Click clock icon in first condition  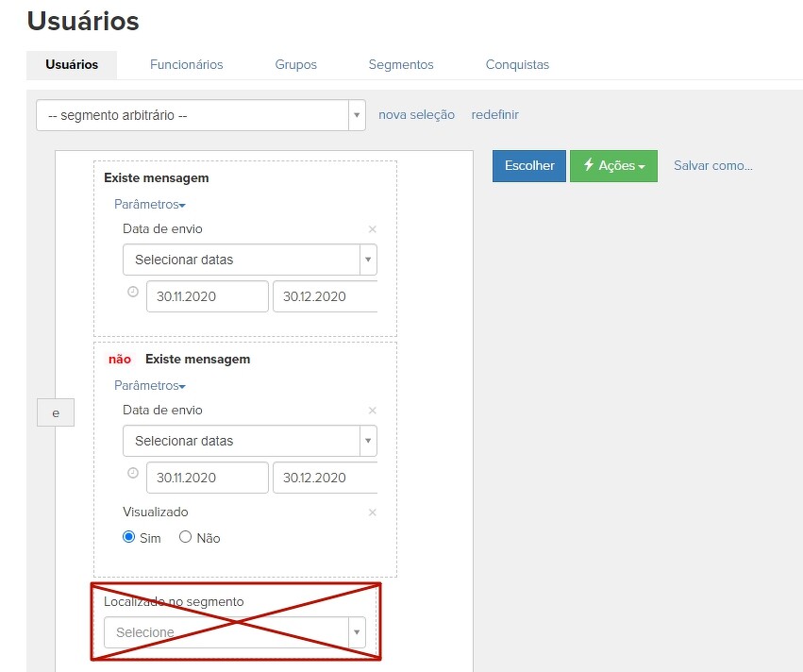[133, 292]
